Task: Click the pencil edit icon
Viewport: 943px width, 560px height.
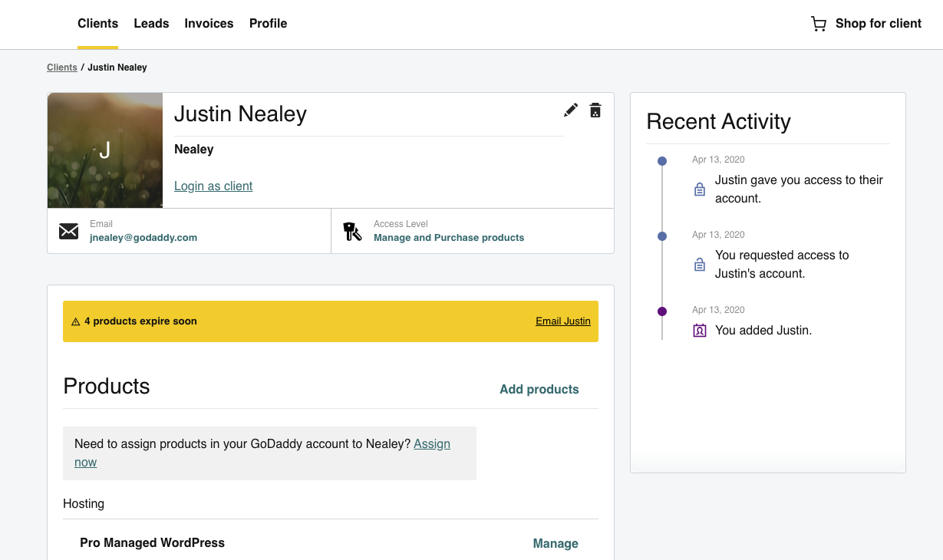Action: pyautogui.click(x=570, y=110)
